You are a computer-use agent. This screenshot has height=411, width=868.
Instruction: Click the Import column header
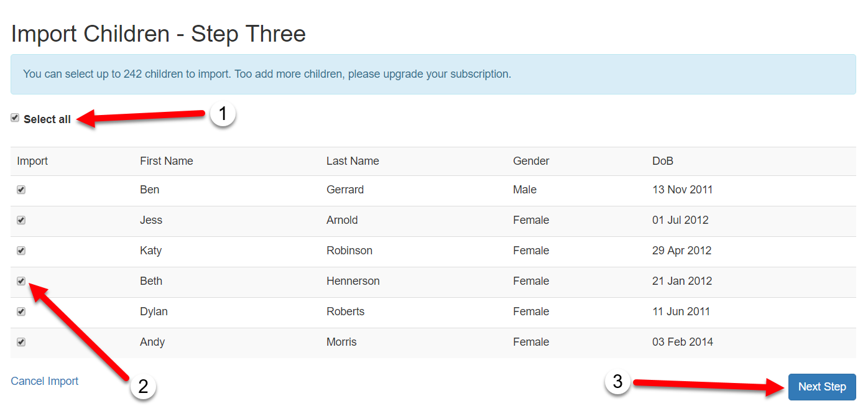click(32, 161)
